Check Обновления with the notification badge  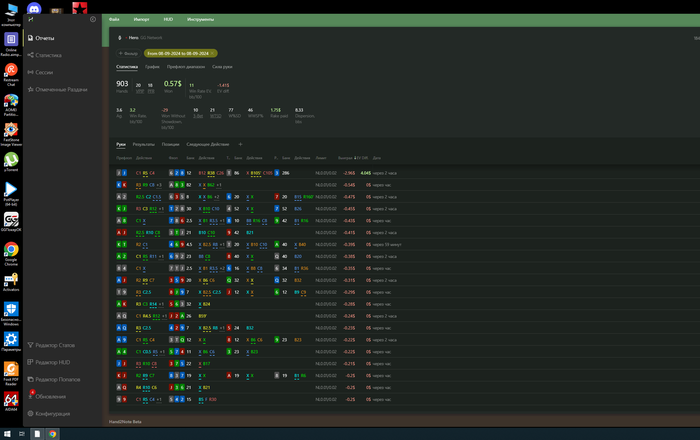50,396
